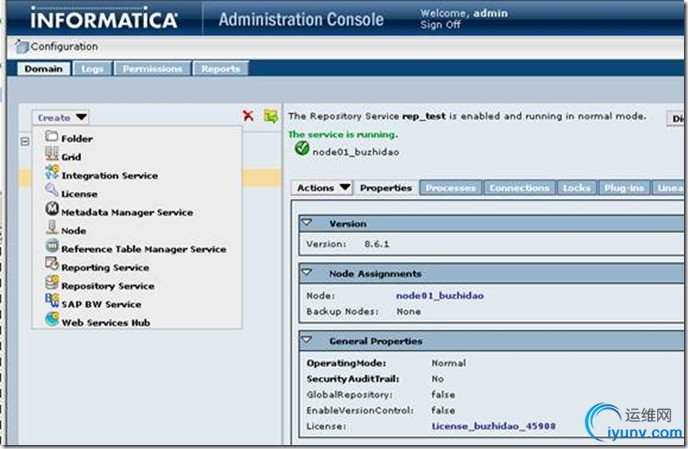Click the Reference Table Manager Service icon
Screen dimensions: 688x449
pos(52,245)
